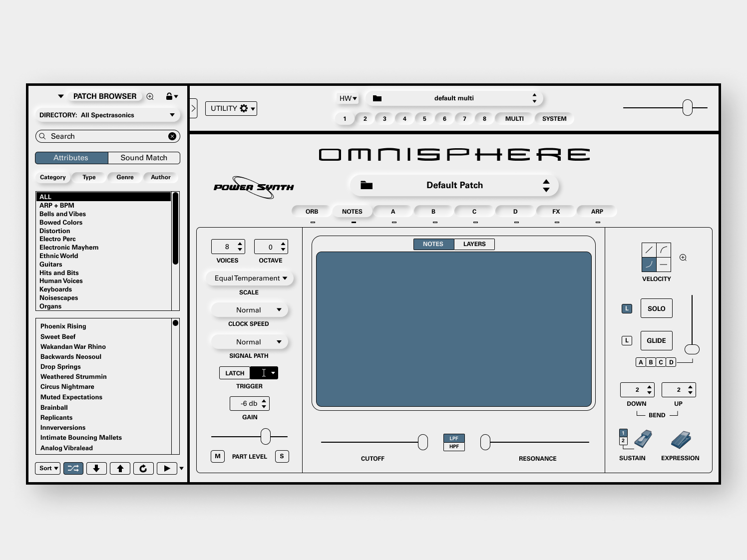Open the Clock Speed Normal dropdown

click(x=250, y=310)
